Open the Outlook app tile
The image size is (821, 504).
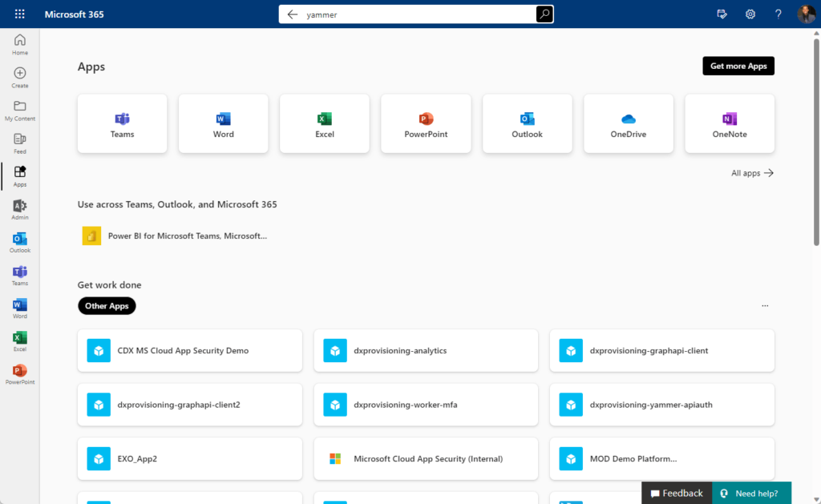coord(528,123)
